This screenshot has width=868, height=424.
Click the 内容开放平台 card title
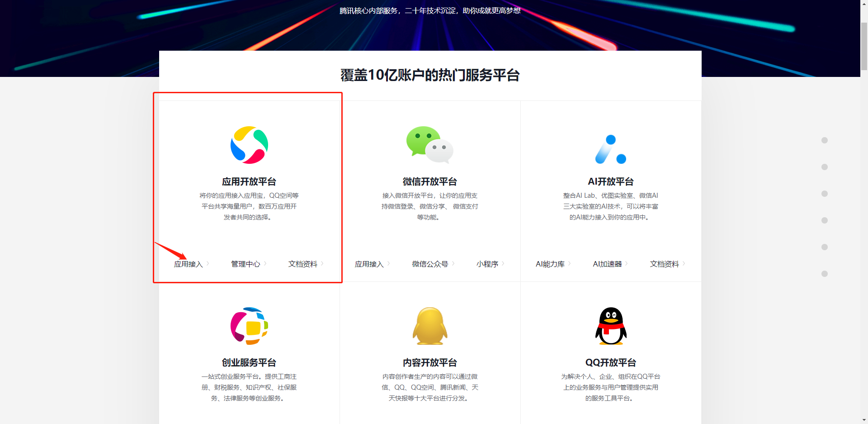(x=430, y=362)
